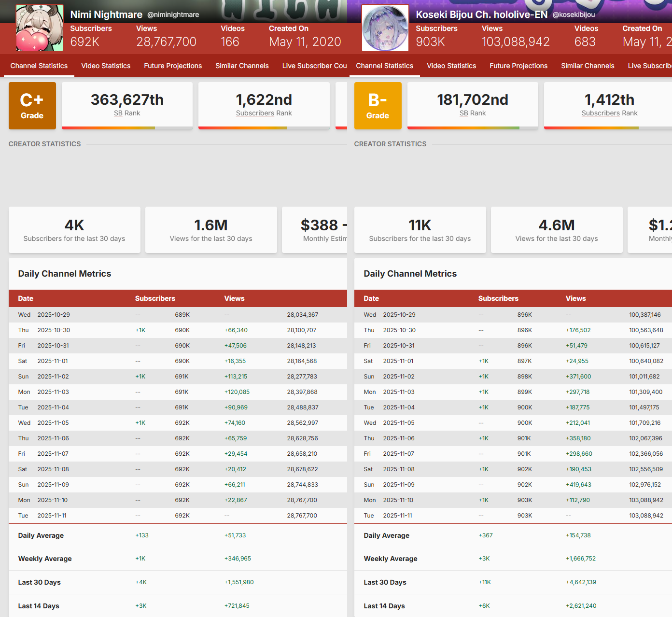Open Koseki Bijou's Video Statistics tab
Viewport: 672px width, 617px height.
tap(451, 66)
